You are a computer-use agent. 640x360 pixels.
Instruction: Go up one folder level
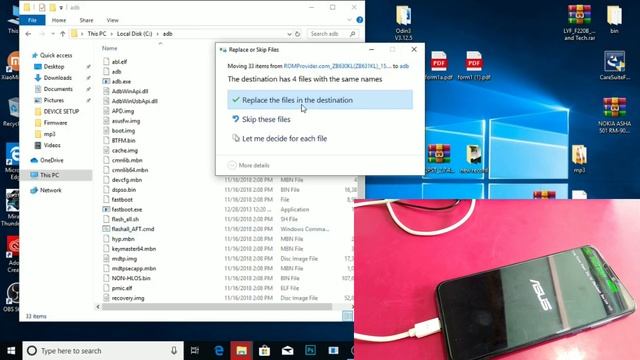click(62, 34)
